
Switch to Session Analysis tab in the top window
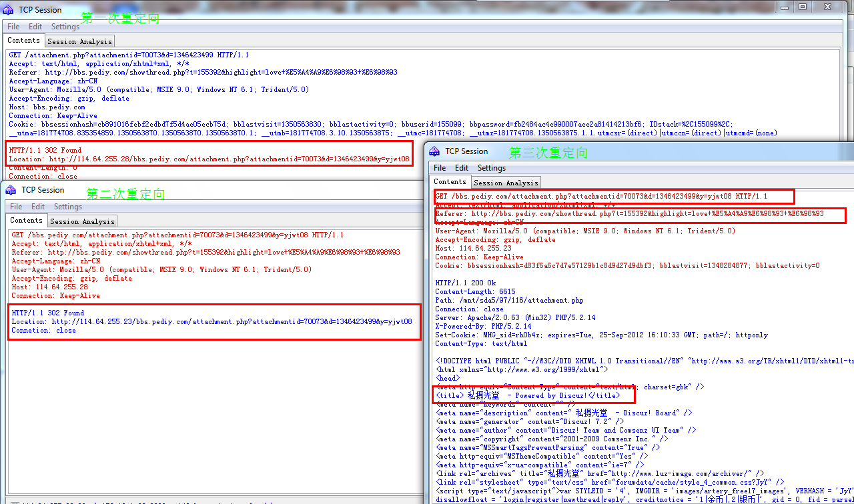click(79, 41)
